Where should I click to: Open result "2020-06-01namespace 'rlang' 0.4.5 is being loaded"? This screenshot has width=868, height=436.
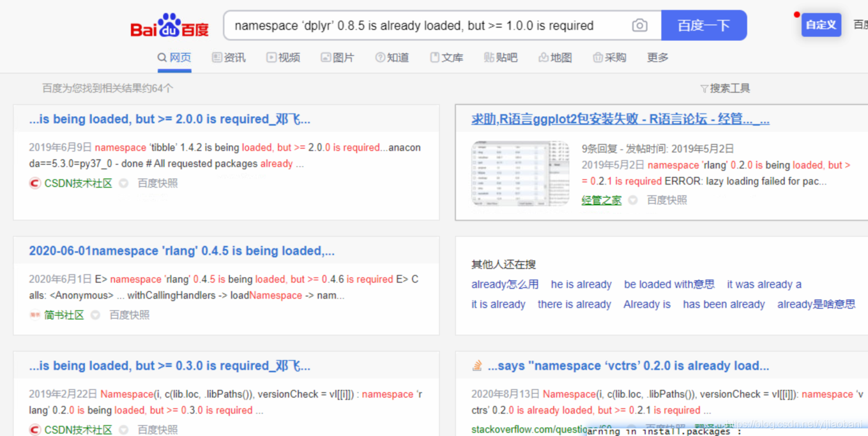pos(181,251)
